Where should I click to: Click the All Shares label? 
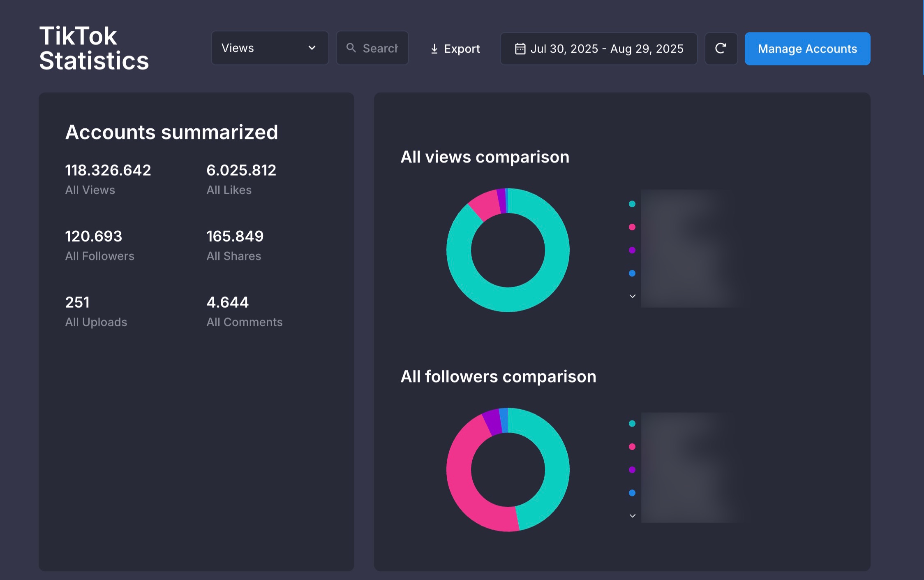(234, 256)
